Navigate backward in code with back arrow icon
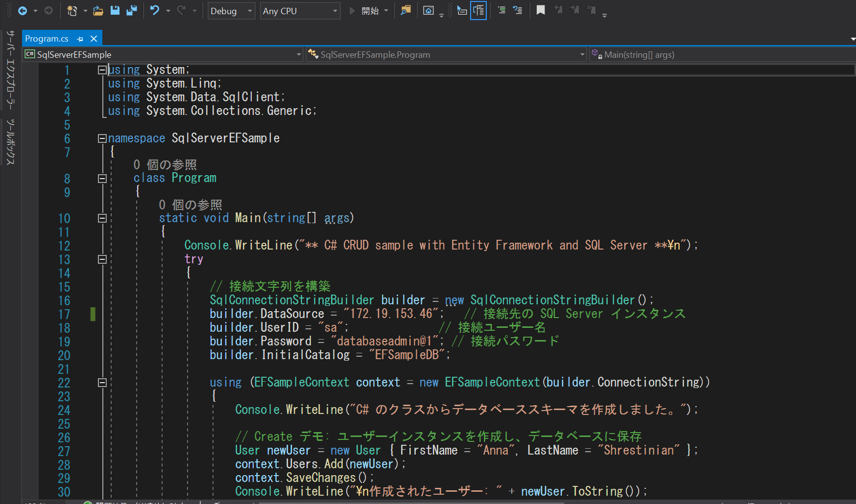 [x=23, y=10]
